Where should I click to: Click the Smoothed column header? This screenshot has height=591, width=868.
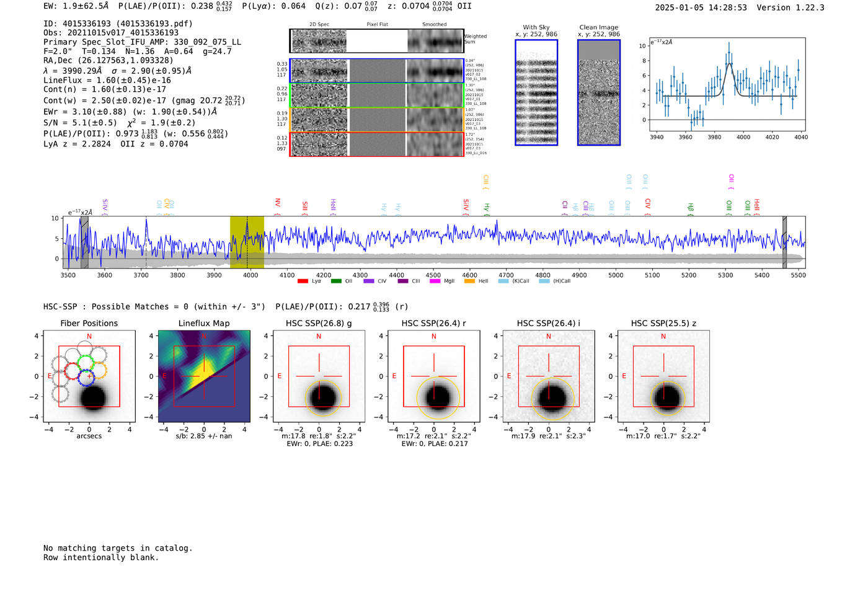pyautogui.click(x=435, y=24)
